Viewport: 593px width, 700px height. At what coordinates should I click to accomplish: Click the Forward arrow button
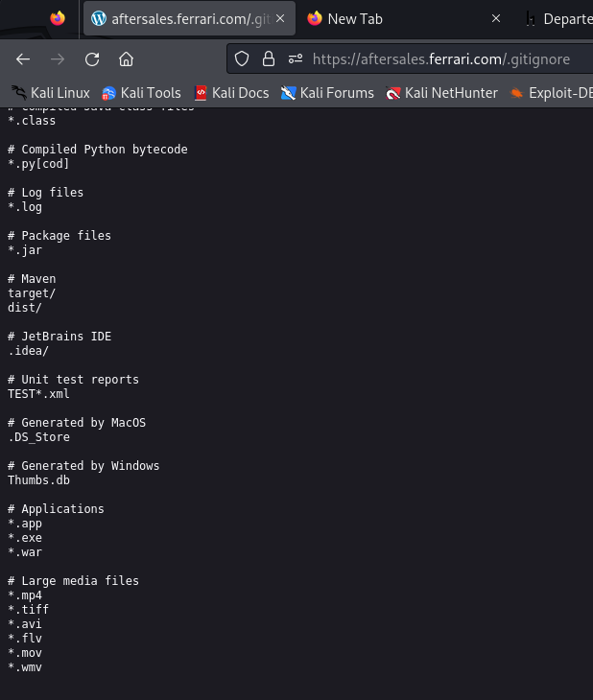coord(58,59)
